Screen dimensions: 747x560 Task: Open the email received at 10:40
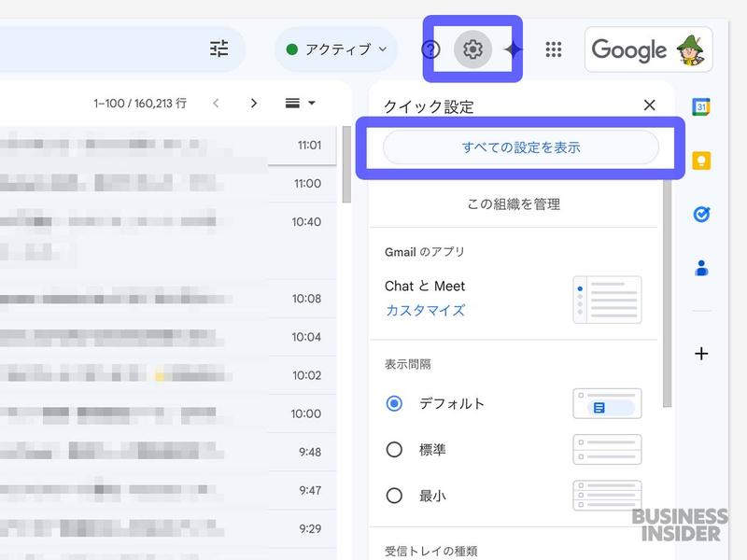[168, 241]
